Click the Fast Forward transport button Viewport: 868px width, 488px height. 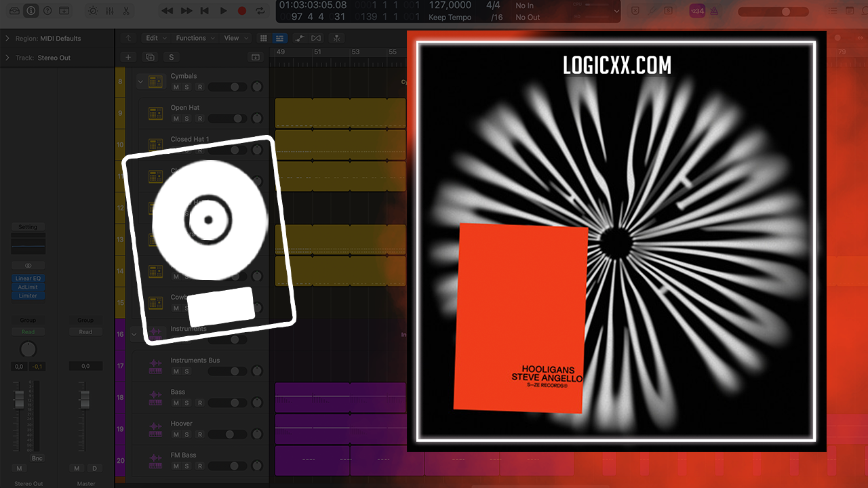(186, 11)
